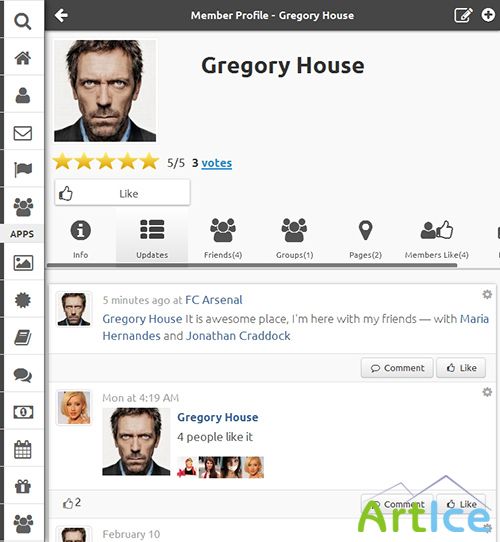Screen dimensions: 500x542
Task: Open the calendar events icon in sidebar
Action: point(23,449)
